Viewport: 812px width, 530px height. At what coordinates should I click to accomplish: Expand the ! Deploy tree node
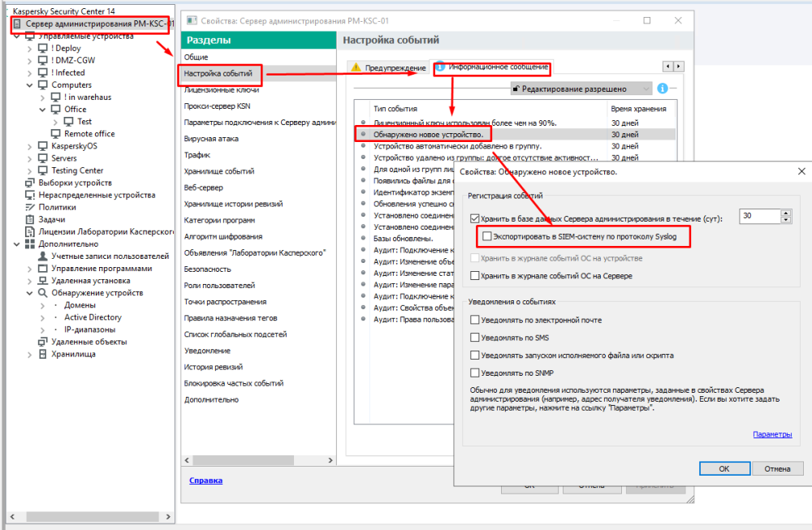point(29,49)
